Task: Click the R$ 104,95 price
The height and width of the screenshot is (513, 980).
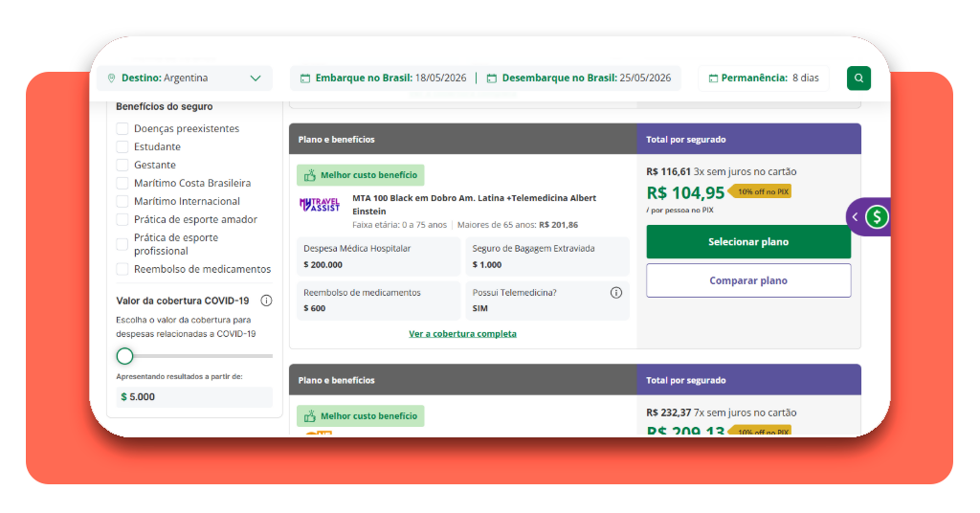Action: [685, 193]
